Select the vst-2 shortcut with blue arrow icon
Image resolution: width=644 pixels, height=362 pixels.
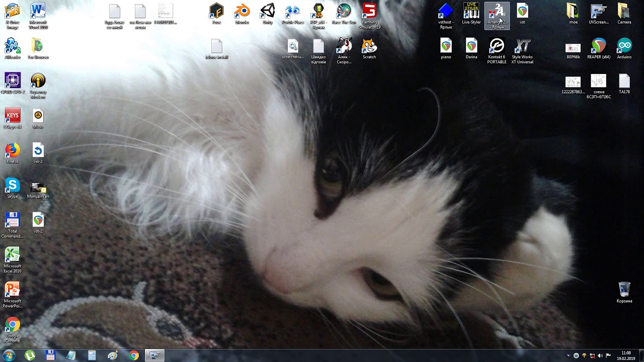(38, 153)
